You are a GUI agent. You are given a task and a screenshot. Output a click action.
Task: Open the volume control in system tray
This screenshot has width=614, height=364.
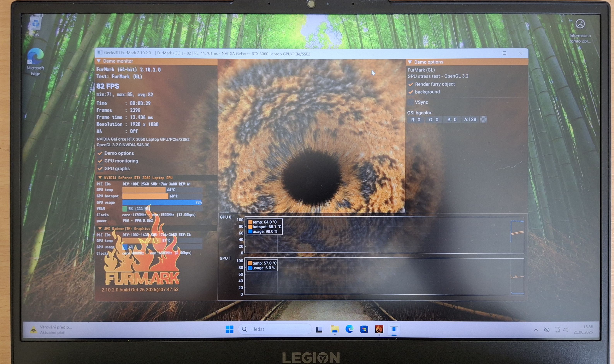pyautogui.click(x=565, y=330)
